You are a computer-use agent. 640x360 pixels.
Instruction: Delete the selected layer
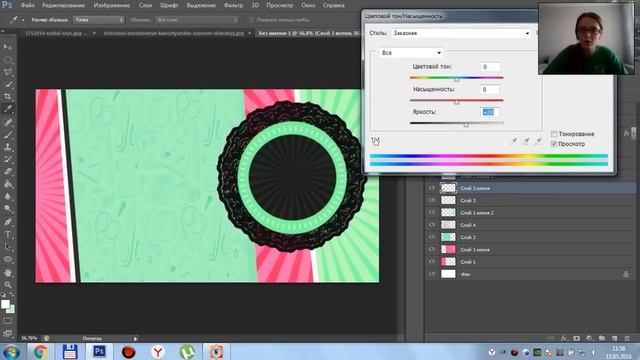[x=627, y=338]
